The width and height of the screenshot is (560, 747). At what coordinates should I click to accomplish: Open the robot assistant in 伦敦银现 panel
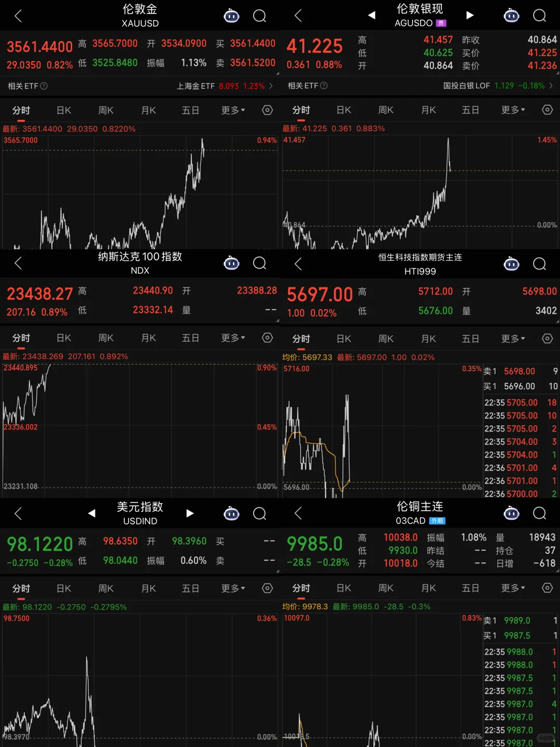(511, 16)
